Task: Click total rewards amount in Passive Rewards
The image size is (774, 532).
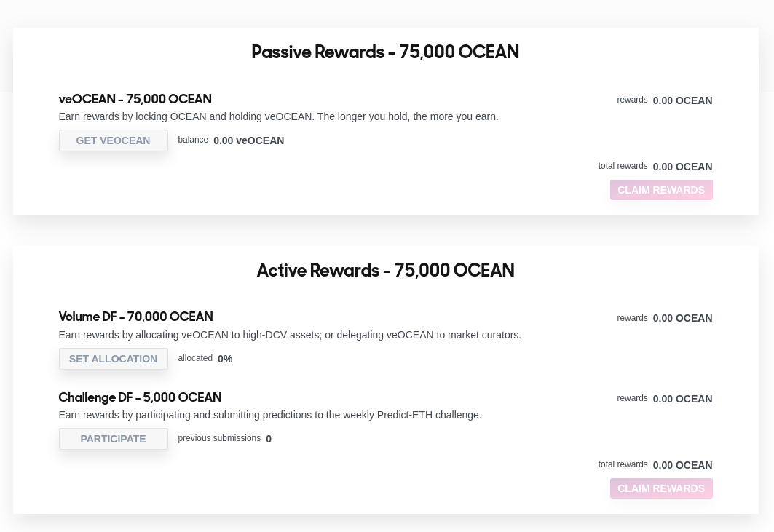Action: click(682, 167)
